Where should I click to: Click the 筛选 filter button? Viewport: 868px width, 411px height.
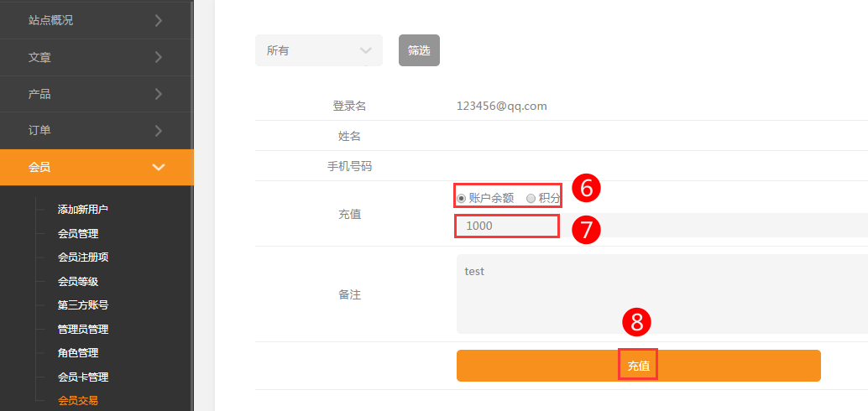419,50
